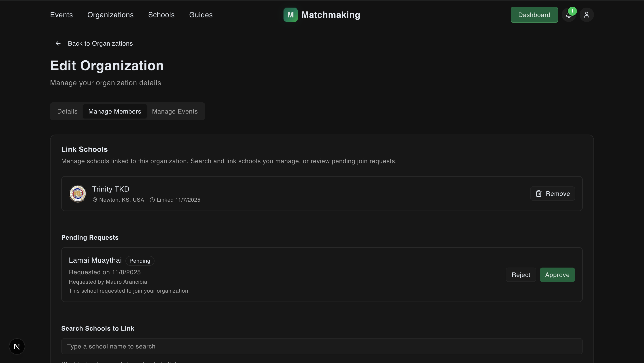
Task: Click the Dashboard button
Action: pos(534,15)
